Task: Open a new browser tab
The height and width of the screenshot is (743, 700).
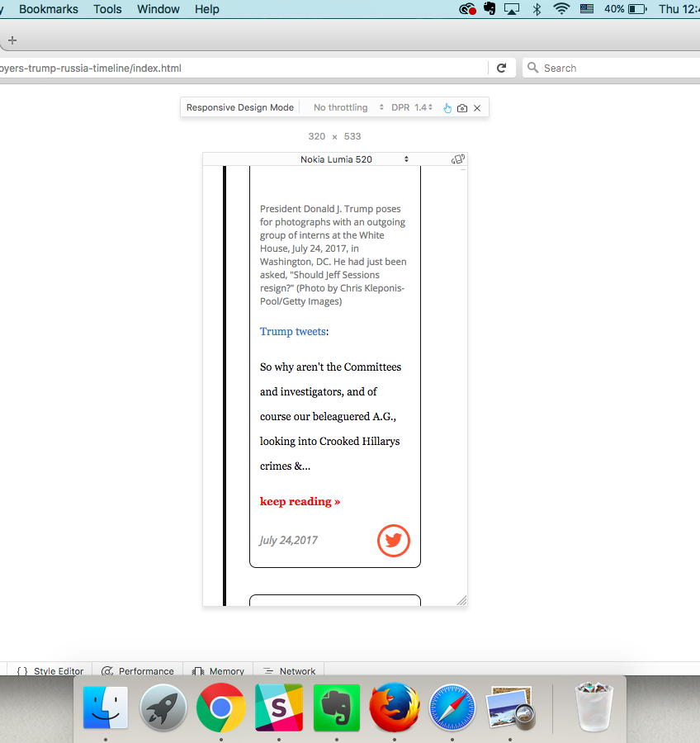Action: pos(12,40)
